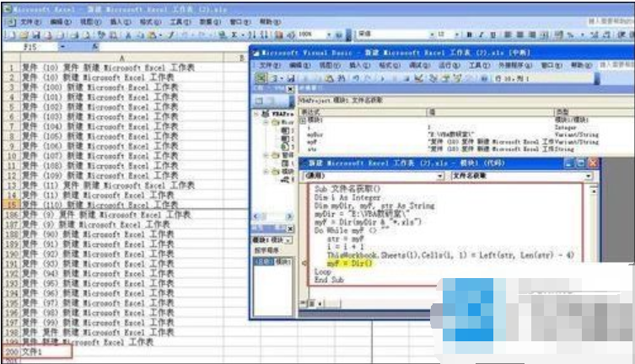Open the 运行(R) menu in Visual Basic editor

(447, 65)
